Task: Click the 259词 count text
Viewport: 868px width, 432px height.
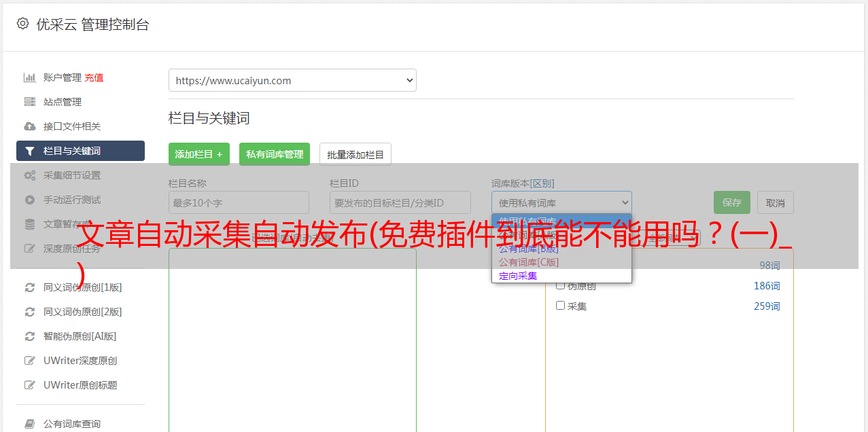Action: pos(767,306)
